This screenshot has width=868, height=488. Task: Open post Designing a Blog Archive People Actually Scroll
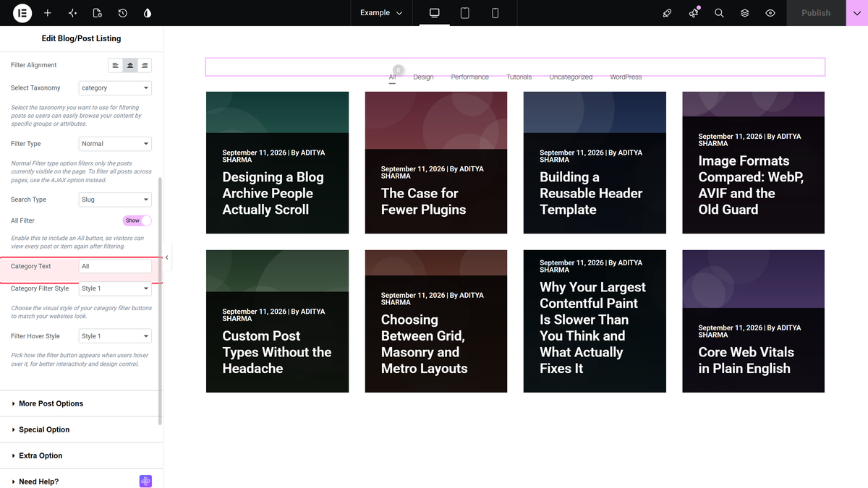(273, 193)
